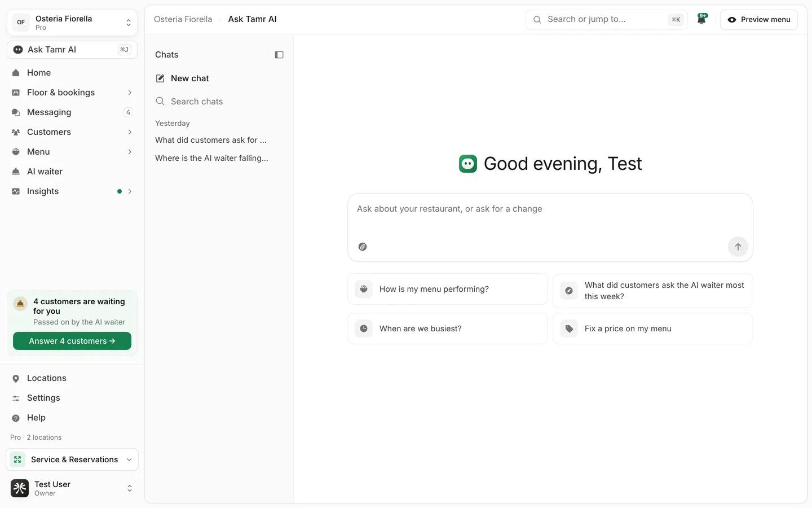The image size is (812, 508).
Task: Click the Osteria Fiorella breadcrumb link
Action: (x=183, y=19)
